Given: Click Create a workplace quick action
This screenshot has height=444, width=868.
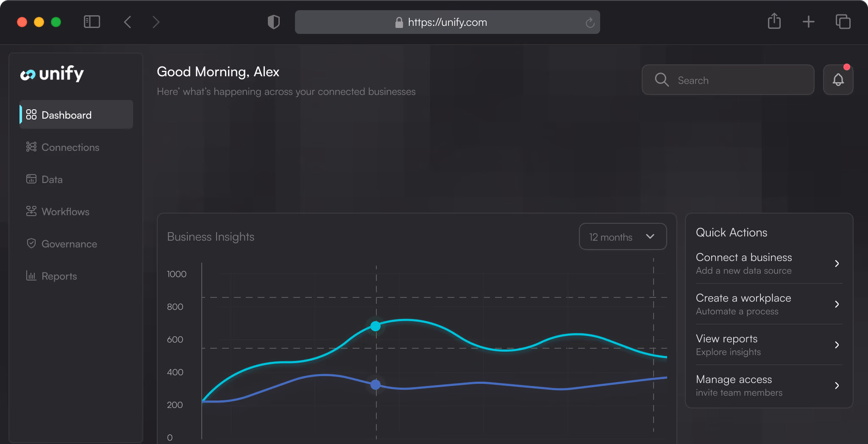Looking at the screenshot, I should point(769,304).
